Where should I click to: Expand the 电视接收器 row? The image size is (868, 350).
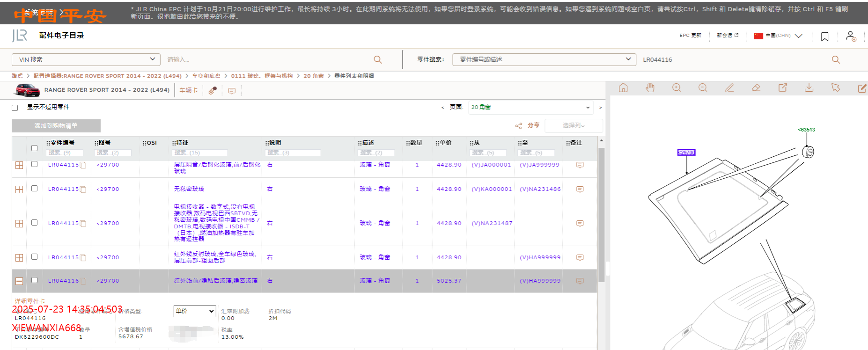click(19, 224)
